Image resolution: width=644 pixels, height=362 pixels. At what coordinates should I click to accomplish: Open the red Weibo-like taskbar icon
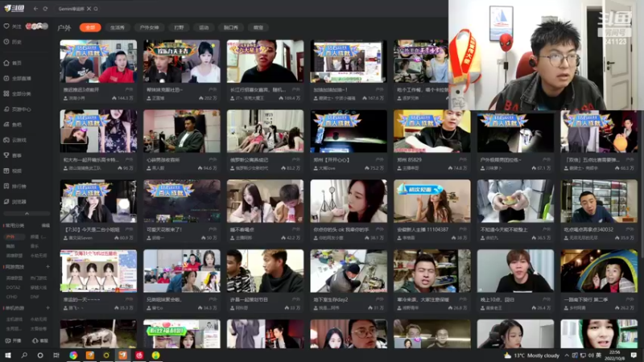[139, 355]
